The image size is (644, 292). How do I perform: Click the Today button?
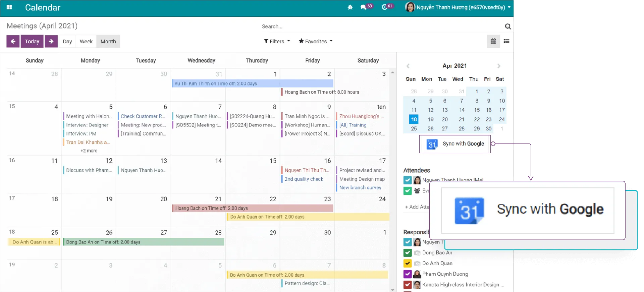pyautogui.click(x=32, y=41)
